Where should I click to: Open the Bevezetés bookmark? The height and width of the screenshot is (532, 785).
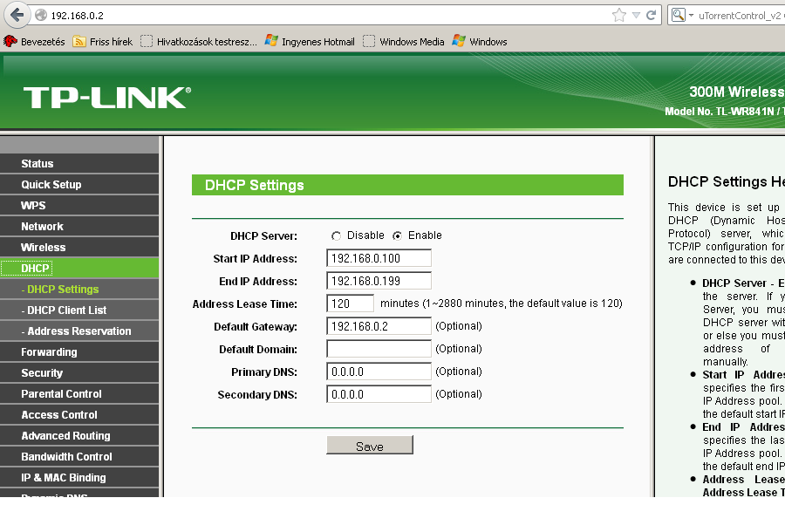(x=34, y=42)
